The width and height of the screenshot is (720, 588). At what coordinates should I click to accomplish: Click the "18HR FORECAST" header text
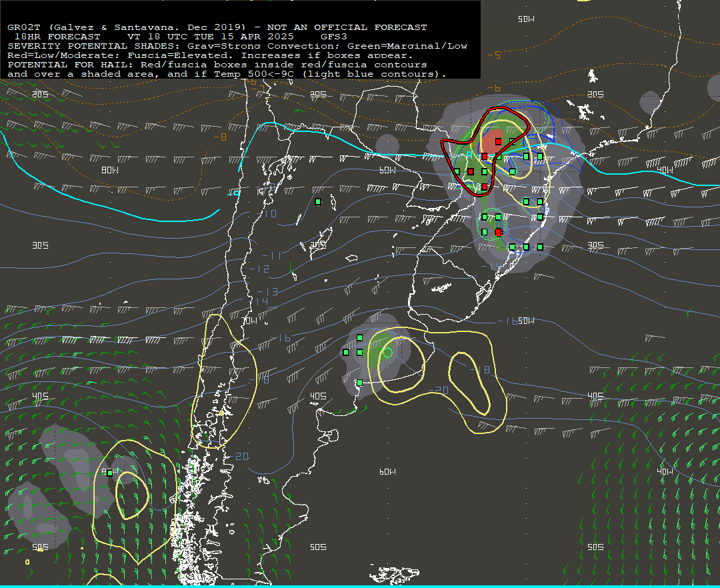pos(57,37)
